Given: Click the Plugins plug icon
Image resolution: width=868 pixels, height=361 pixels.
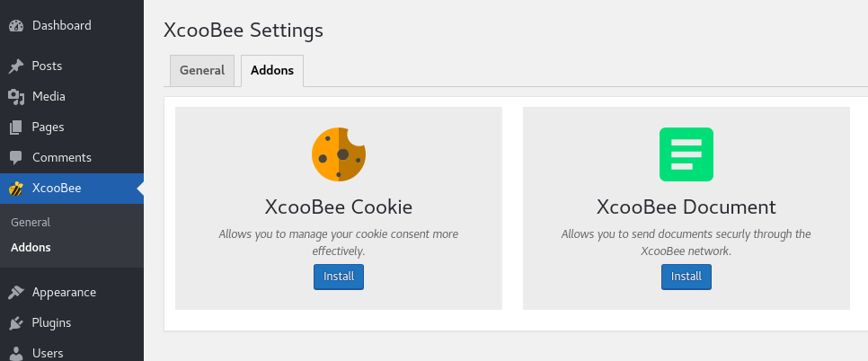Looking at the screenshot, I should click(16, 323).
